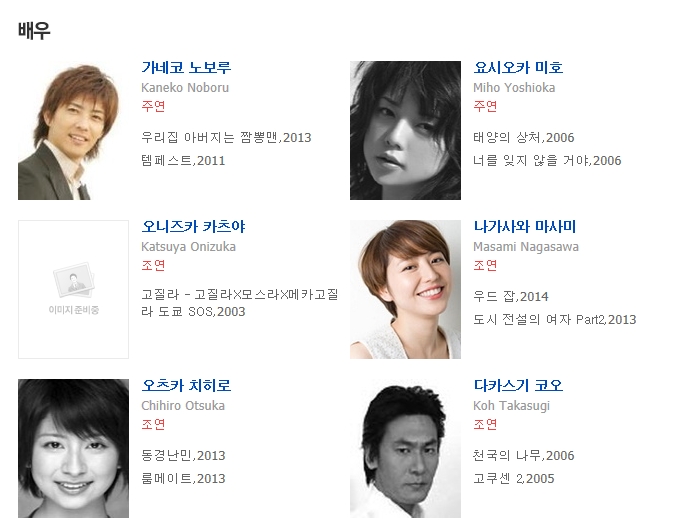Click the film title 태양의 상처, 2006
This screenshot has width=690, height=529.
(x=524, y=138)
